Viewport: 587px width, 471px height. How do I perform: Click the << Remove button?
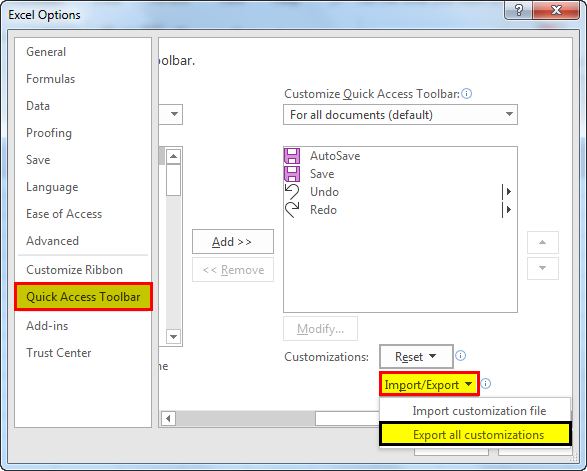(x=233, y=270)
